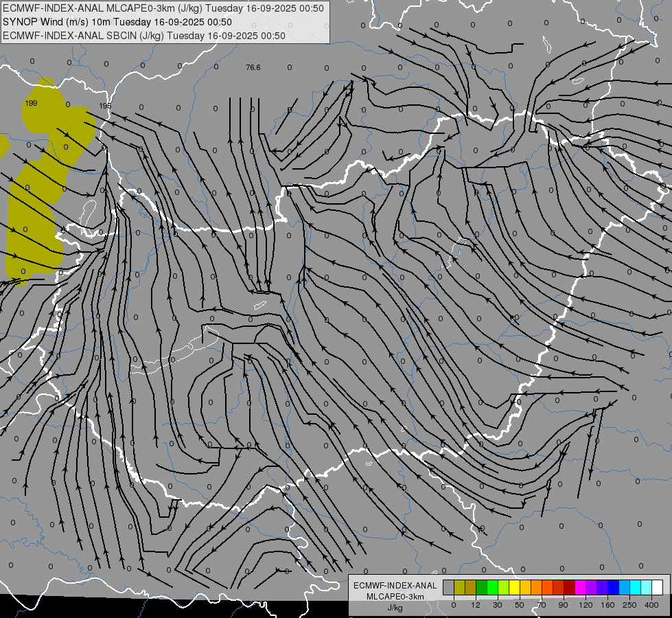Click the sky-blue legend swatch before 250
The width and height of the screenshot is (672, 618).
[x=625, y=587]
